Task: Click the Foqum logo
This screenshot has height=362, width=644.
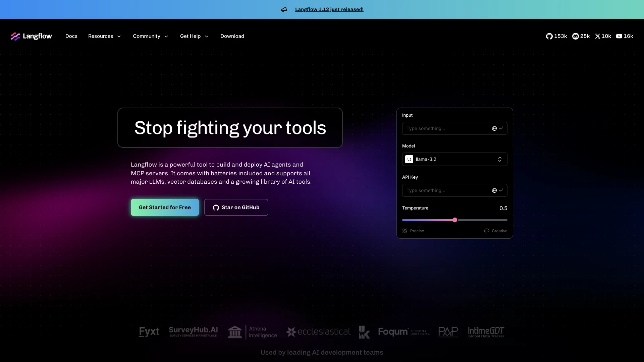Action: tap(404, 332)
